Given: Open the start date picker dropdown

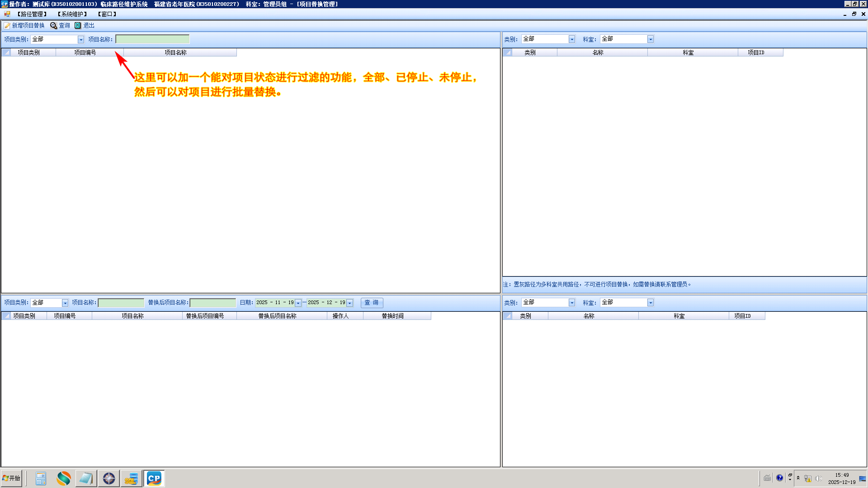Looking at the screenshot, I should 298,303.
